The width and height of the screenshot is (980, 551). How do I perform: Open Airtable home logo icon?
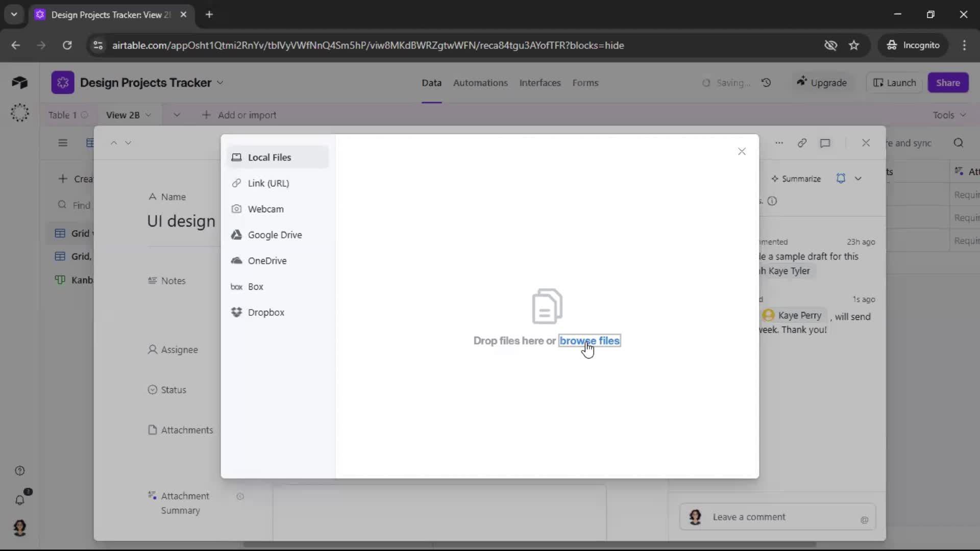tap(19, 83)
